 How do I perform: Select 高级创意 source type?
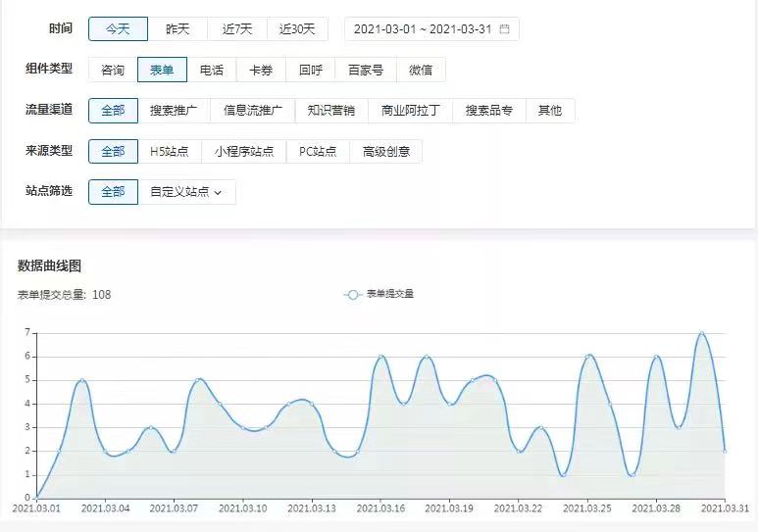pyautogui.click(x=385, y=151)
